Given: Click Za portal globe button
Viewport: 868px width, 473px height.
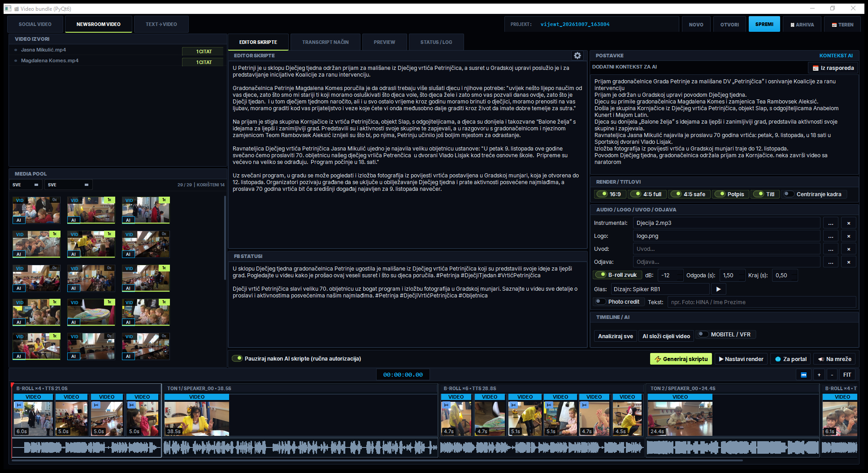Looking at the screenshot, I should (x=791, y=359).
